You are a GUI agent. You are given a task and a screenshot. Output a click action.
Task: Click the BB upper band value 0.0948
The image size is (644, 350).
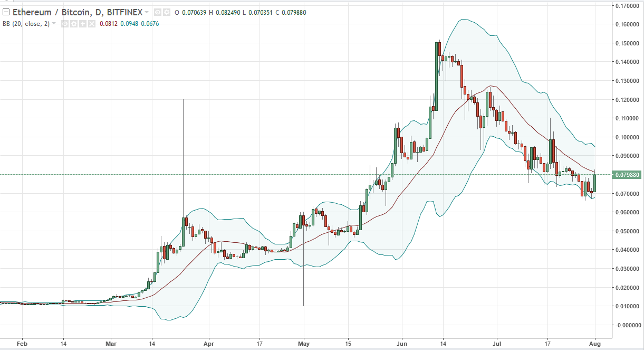click(129, 24)
